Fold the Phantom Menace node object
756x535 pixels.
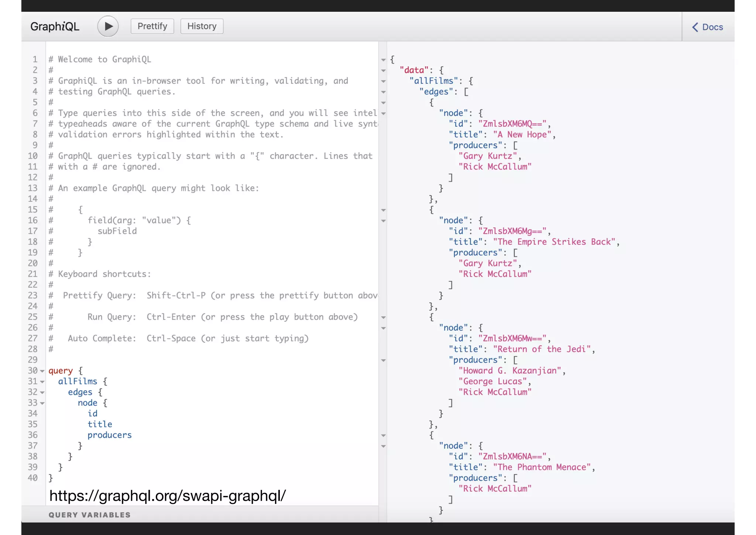[x=383, y=446]
